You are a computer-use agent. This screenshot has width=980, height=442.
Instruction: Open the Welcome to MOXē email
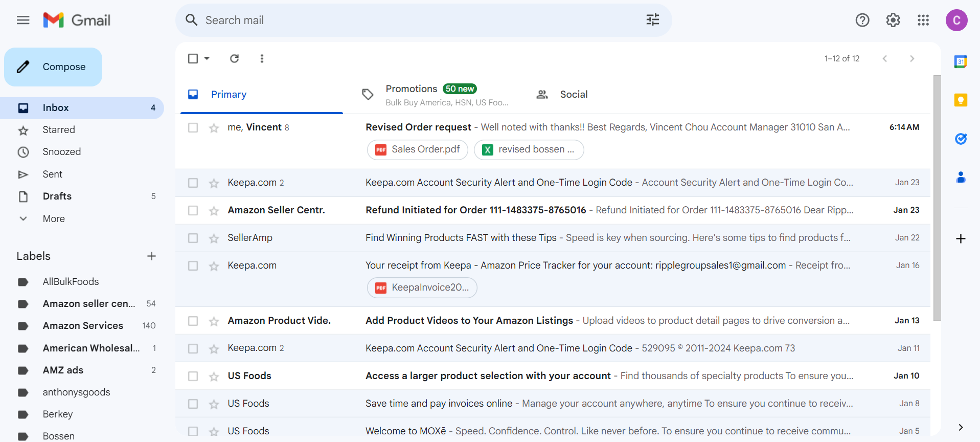pos(553,431)
